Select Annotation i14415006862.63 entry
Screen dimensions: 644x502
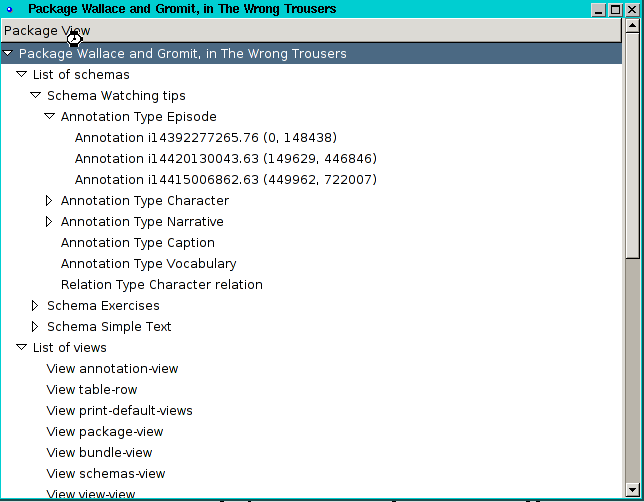pyautogui.click(x=225, y=180)
